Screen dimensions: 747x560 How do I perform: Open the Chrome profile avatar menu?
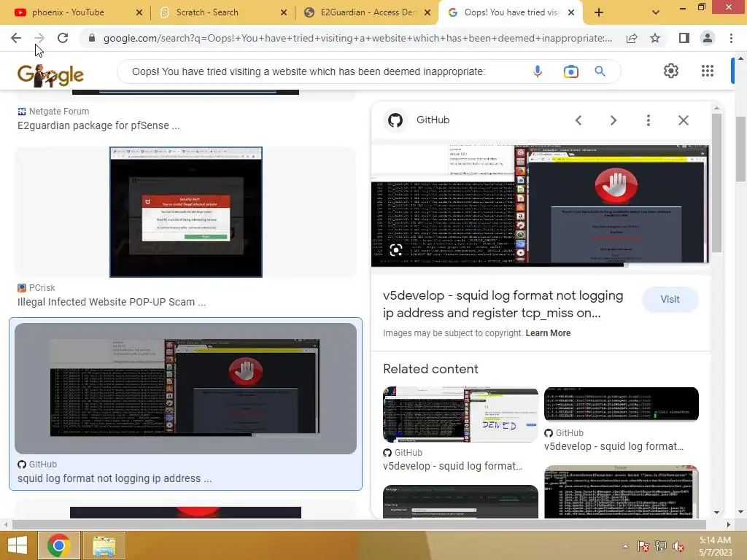708,38
